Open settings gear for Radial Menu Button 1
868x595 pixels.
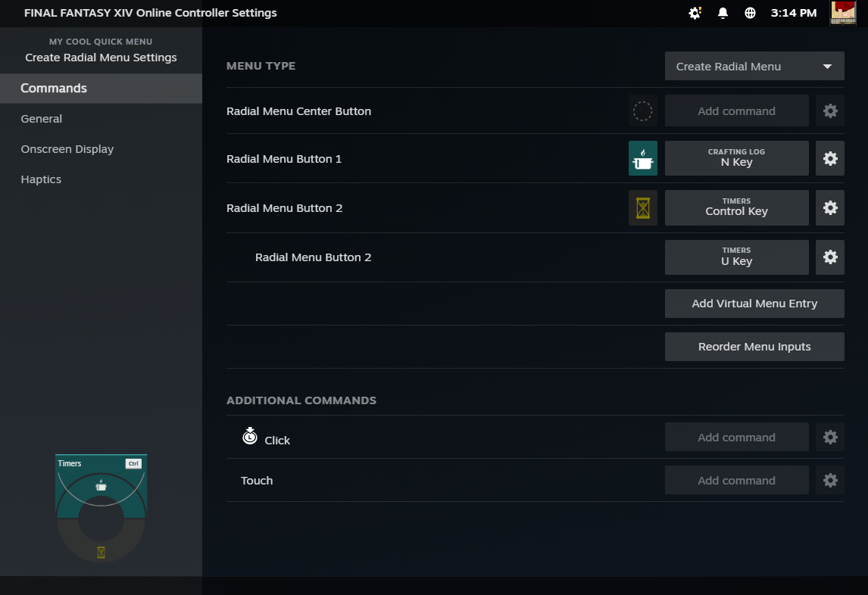click(x=830, y=158)
